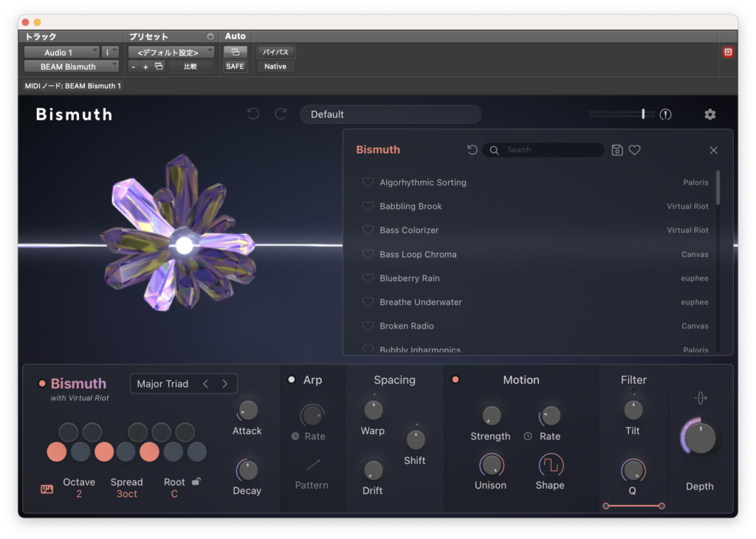
Task: Filter favorites with the heart icon by search
Action: point(634,150)
